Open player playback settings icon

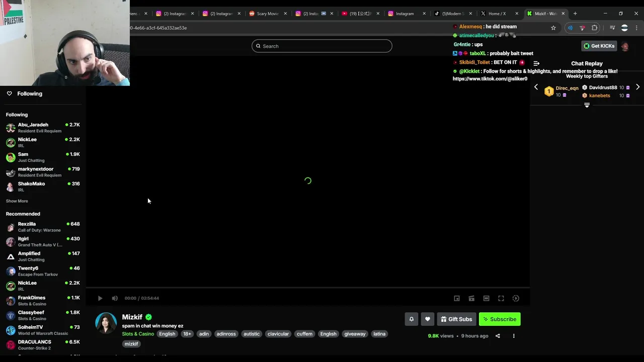[516, 298]
